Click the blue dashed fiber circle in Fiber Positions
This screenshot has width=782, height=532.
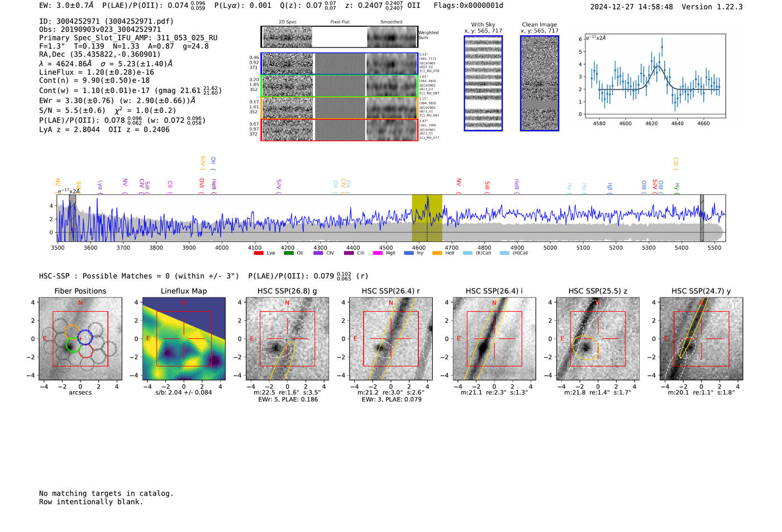click(84, 337)
